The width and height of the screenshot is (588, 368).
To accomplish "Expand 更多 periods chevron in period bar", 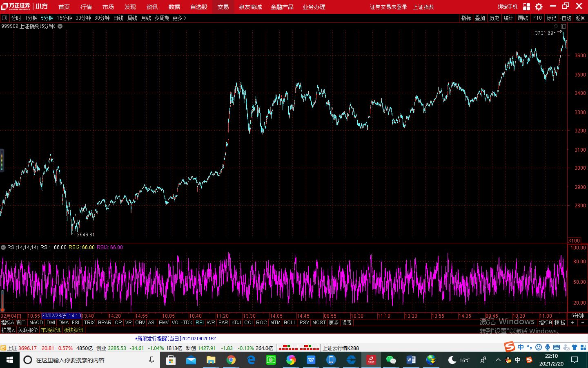I will coord(185,18).
